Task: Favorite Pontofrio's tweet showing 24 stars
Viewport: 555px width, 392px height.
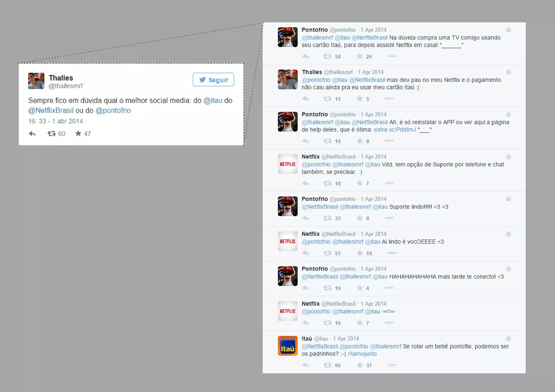Action: 360,56
